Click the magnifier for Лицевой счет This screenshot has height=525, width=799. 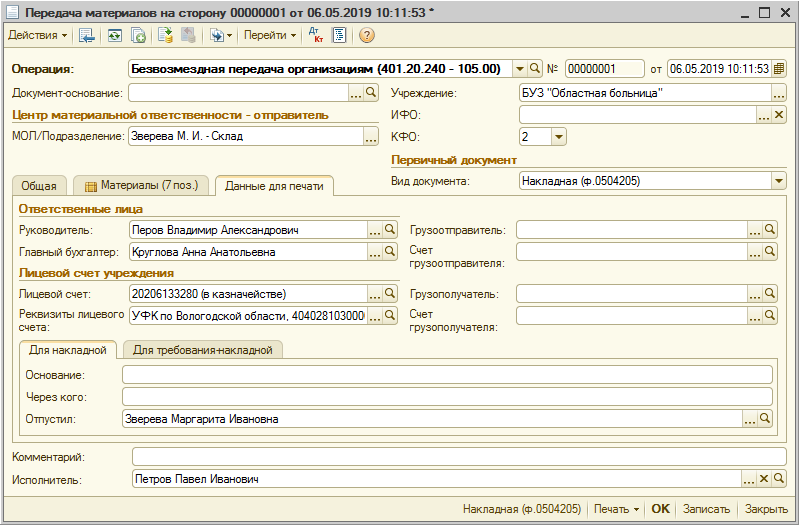pos(390,294)
